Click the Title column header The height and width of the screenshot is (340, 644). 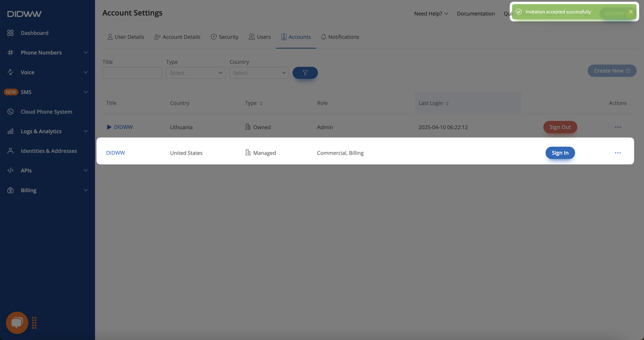coord(111,103)
